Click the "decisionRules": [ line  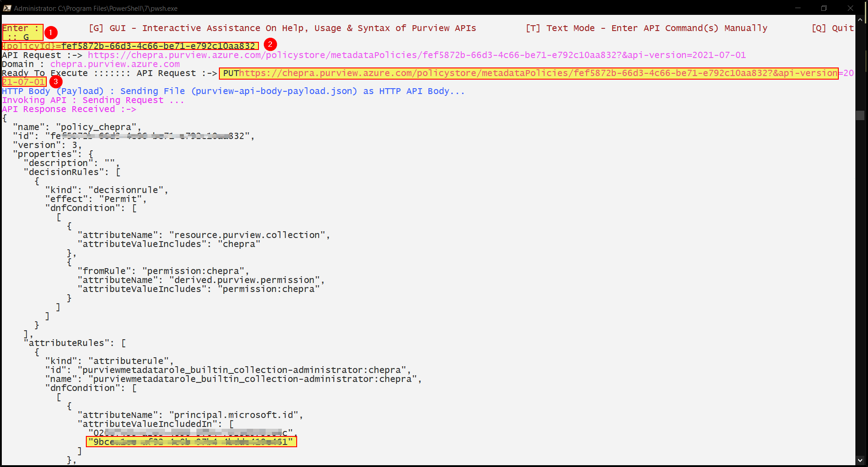[72, 172]
